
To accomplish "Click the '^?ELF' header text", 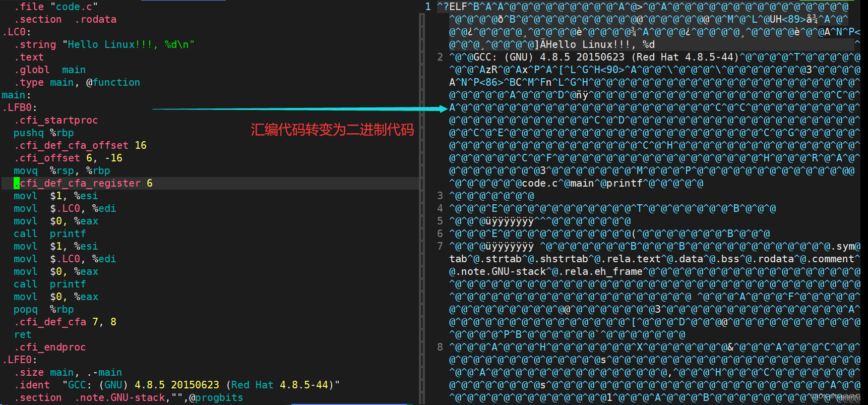I will (452, 7).
